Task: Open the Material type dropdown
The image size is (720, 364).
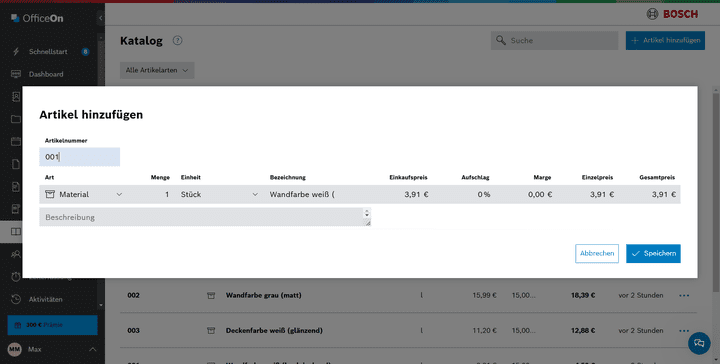Action: pyautogui.click(x=84, y=195)
